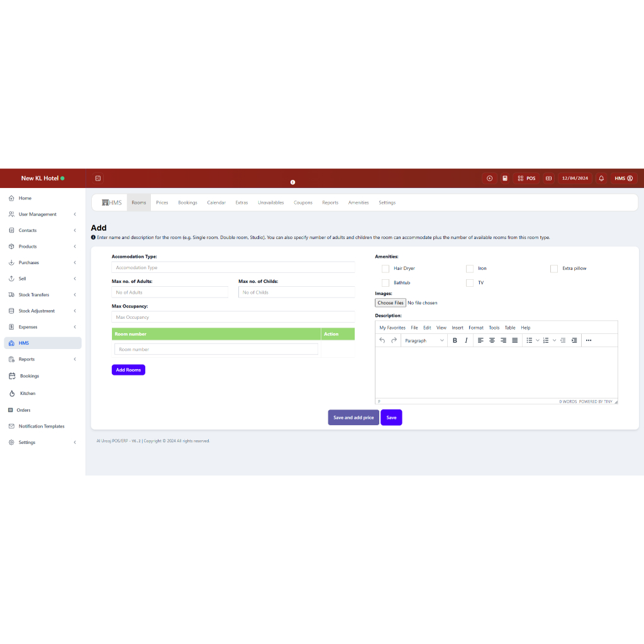Apply bold formatting in description editor
644x644 pixels.
[x=455, y=340]
